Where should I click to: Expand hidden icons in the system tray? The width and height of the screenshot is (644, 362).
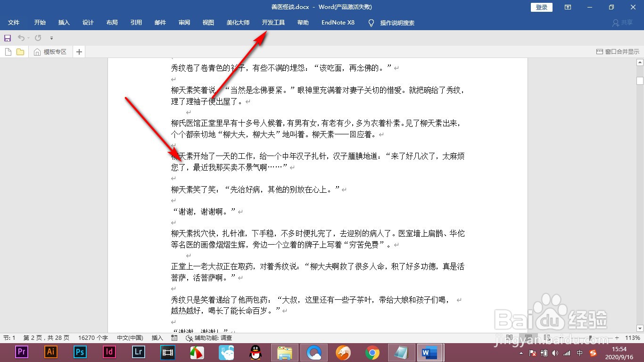[x=520, y=352]
